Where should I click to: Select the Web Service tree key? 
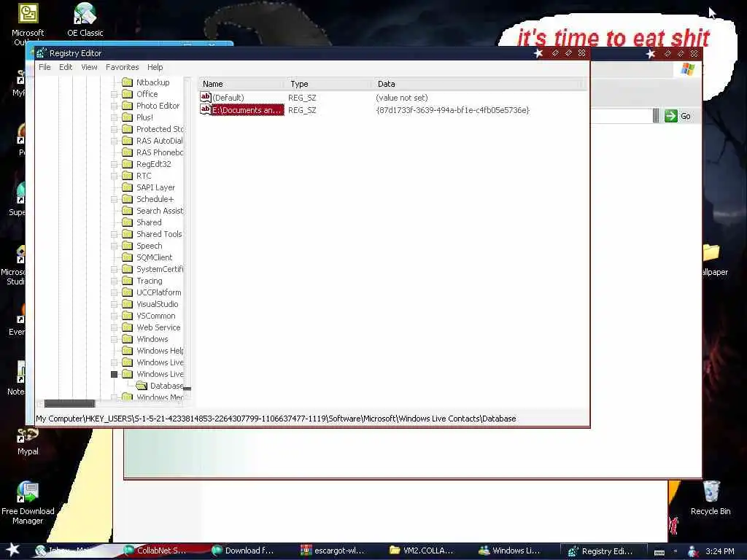click(158, 327)
